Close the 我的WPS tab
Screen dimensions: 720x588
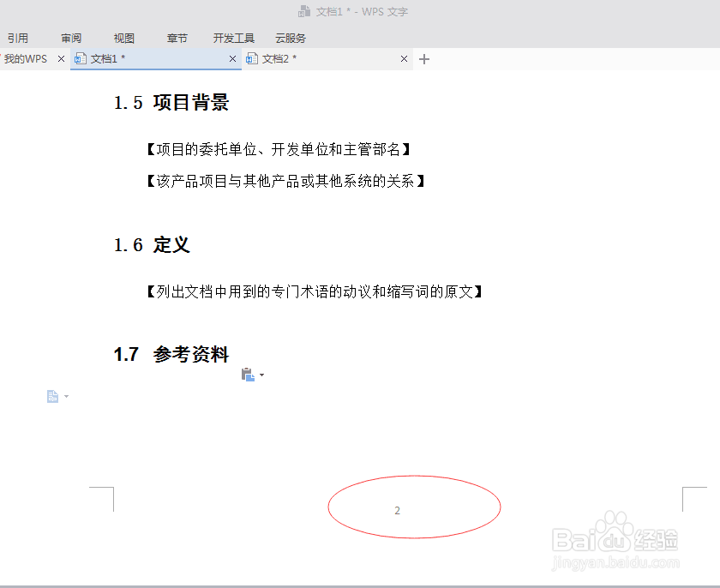click(59, 58)
